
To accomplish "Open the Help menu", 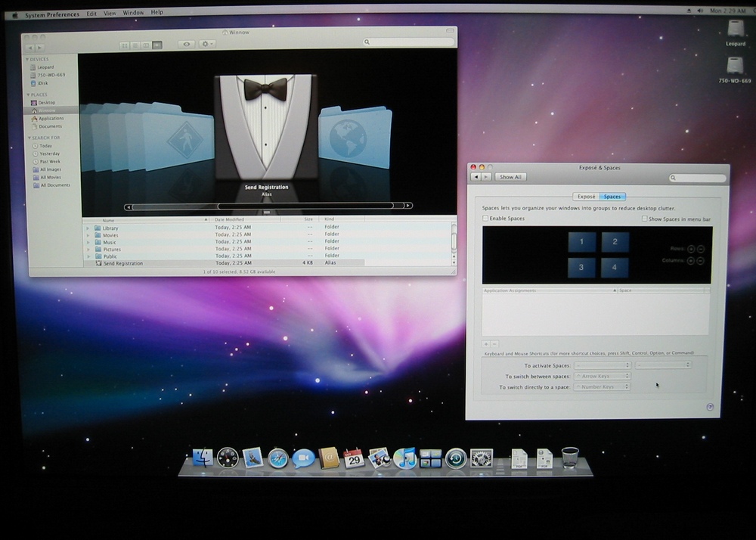I will 156,12.
